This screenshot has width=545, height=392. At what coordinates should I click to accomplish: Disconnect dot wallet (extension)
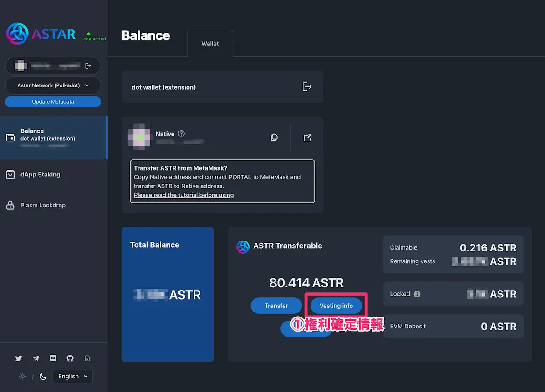tap(307, 87)
